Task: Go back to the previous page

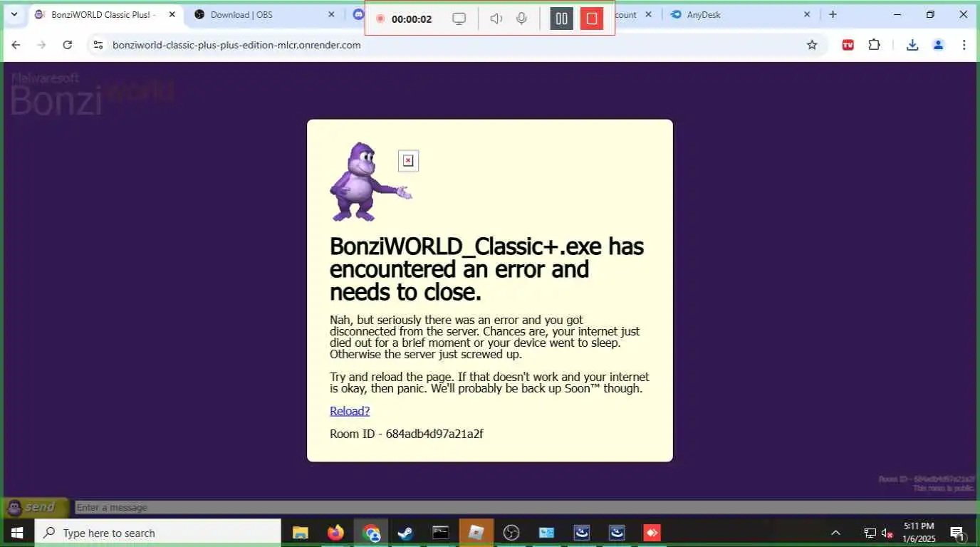Action: click(x=16, y=45)
